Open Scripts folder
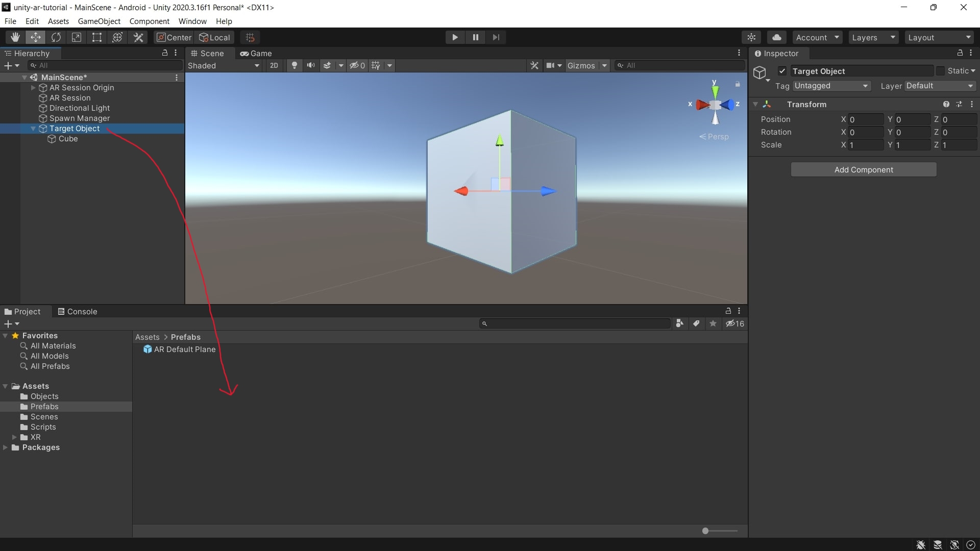The image size is (980, 551). point(43,427)
